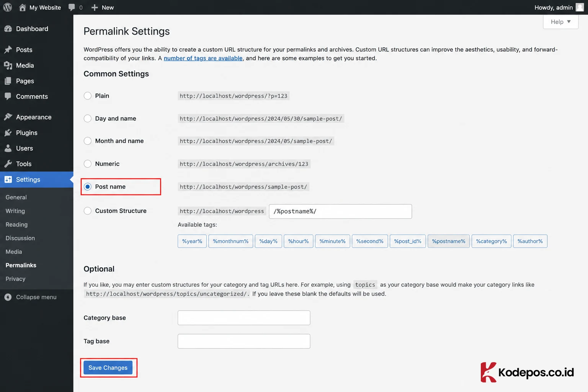The image size is (588, 392).
Task: Click the sample-post example URL for Post name
Action: coord(243,187)
